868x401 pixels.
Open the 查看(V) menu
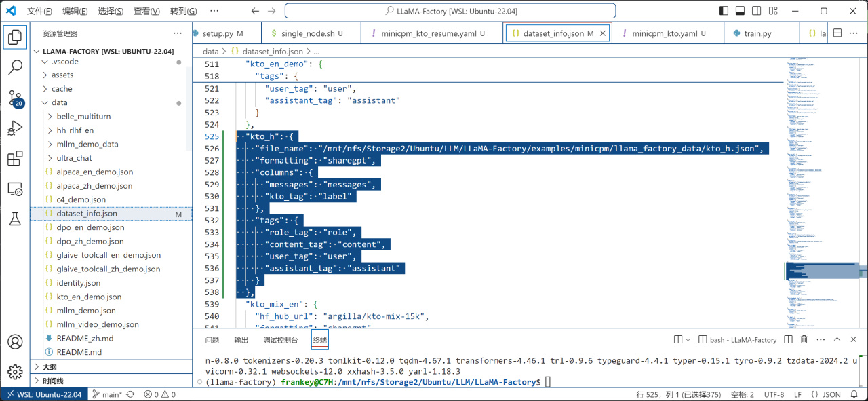pyautogui.click(x=146, y=11)
